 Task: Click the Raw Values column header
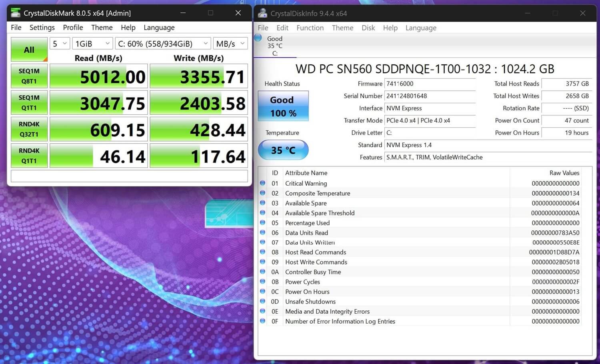click(x=564, y=173)
